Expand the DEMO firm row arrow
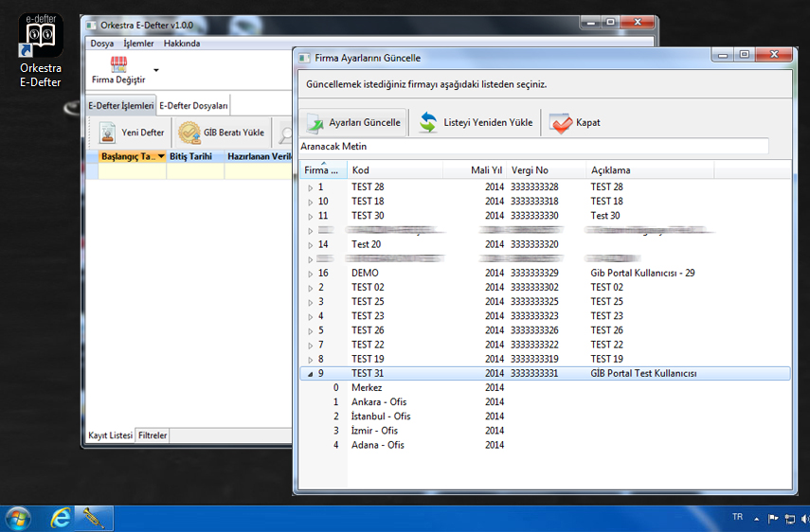 [310, 274]
